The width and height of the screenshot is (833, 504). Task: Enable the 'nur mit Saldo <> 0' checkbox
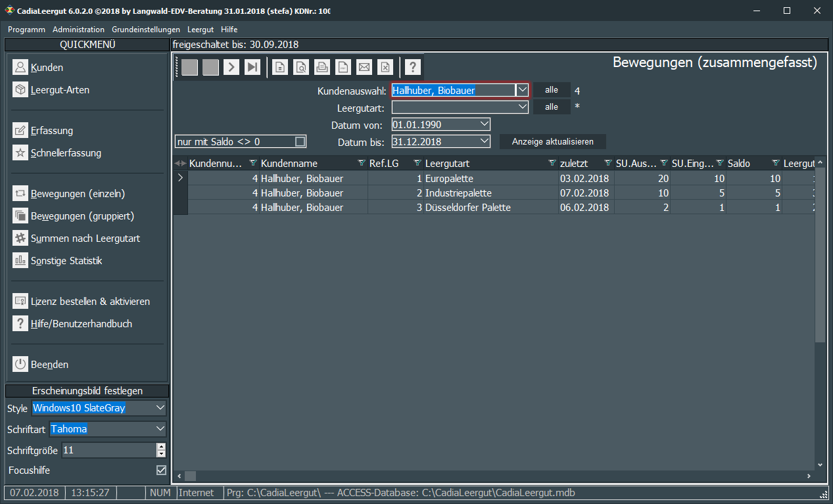(x=300, y=141)
